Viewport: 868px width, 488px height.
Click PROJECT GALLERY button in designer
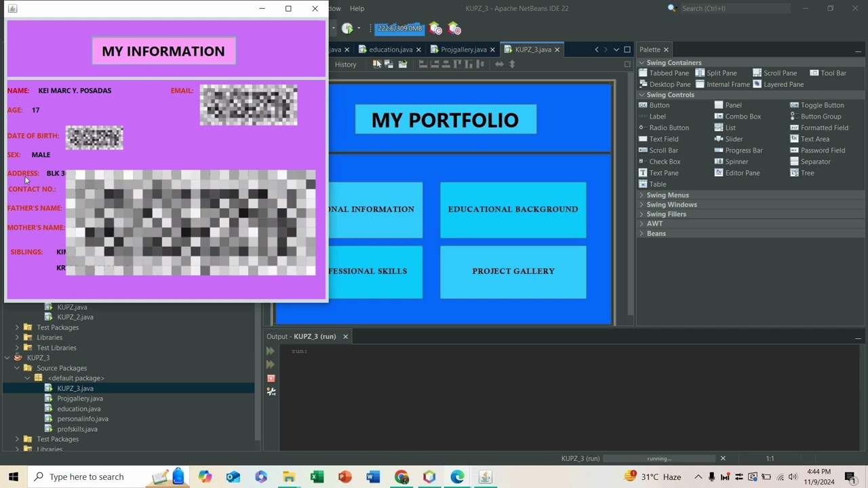(x=513, y=272)
